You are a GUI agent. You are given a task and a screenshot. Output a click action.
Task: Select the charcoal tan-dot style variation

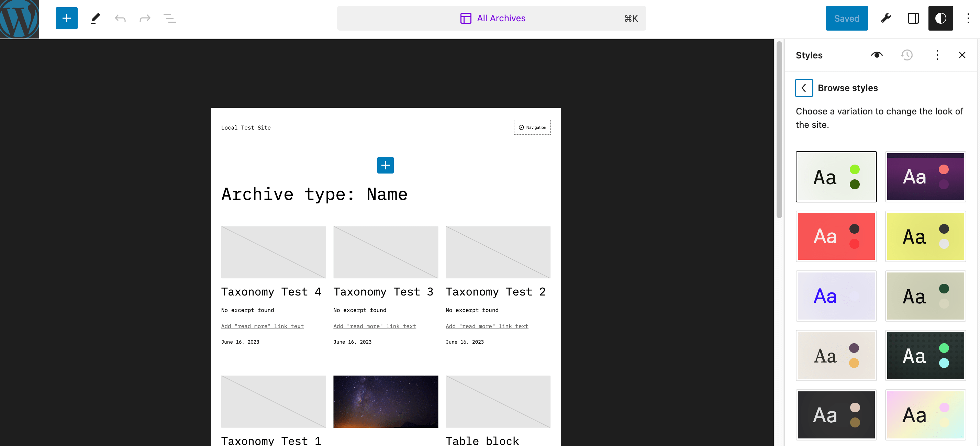pyautogui.click(x=836, y=415)
